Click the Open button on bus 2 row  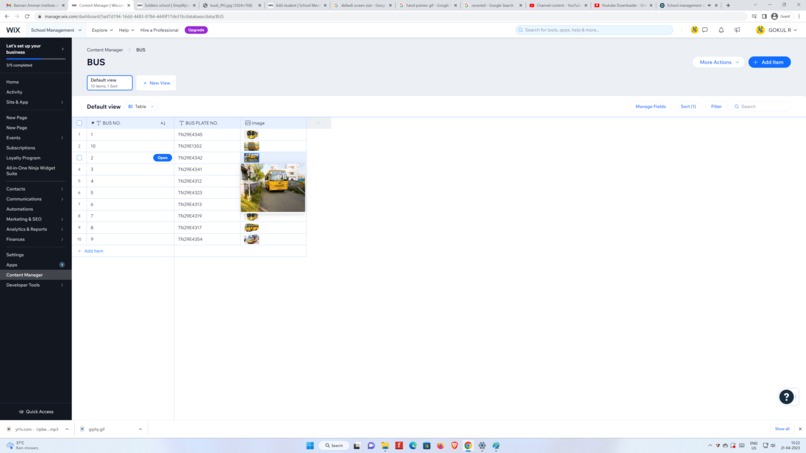(x=162, y=158)
